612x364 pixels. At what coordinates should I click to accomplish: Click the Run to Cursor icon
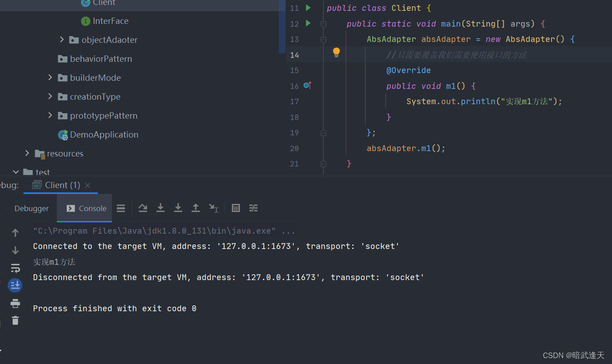click(213, 208)
